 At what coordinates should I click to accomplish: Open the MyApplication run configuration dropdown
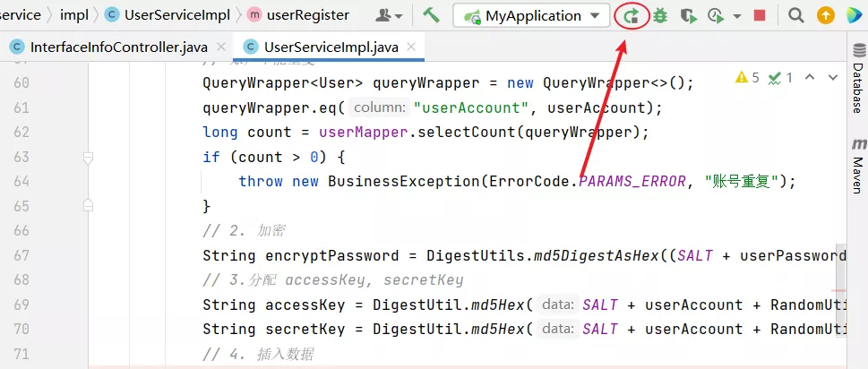point(531,16)
